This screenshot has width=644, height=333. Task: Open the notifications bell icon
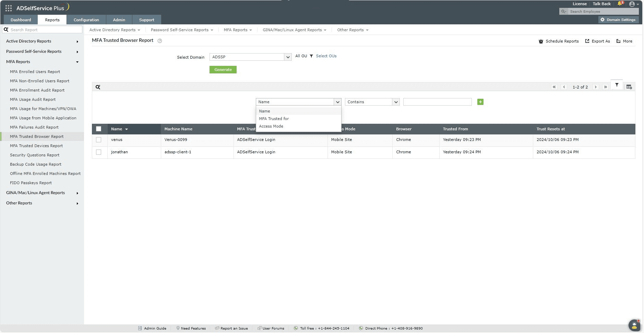pyautogui.click(x=620, y=4)
